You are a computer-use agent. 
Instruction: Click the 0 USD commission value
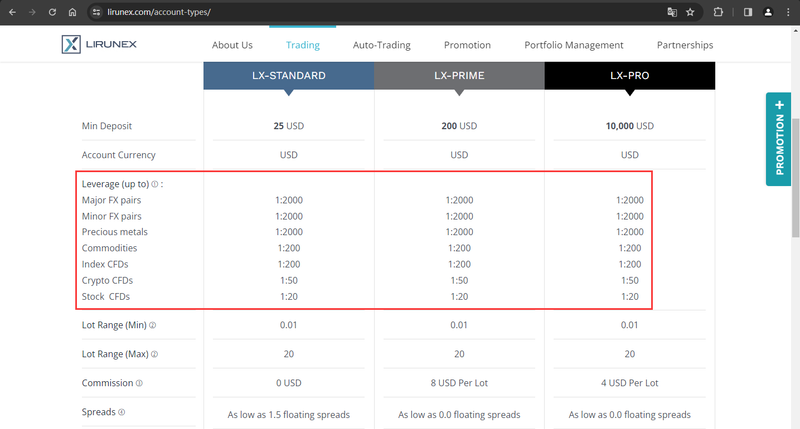[x=289, y=383]
